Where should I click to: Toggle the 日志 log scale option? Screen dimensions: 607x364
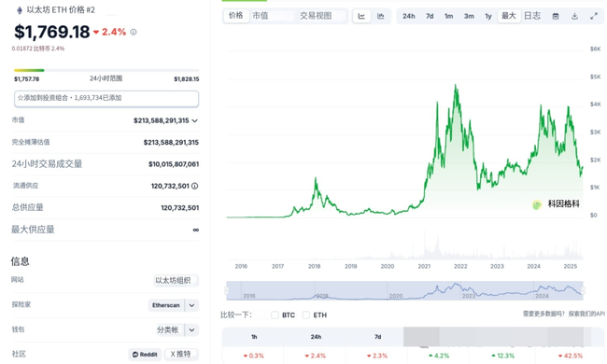click(x=532, y=16)
